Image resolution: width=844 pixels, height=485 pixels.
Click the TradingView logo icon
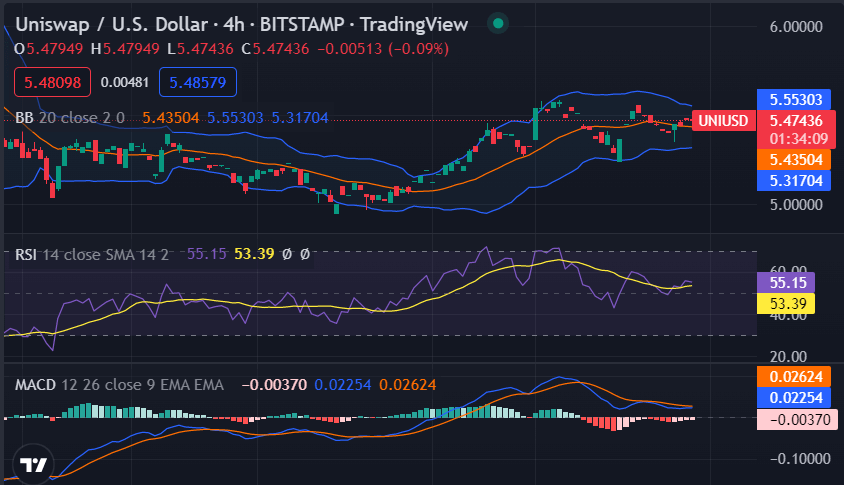tap(33, 463)
